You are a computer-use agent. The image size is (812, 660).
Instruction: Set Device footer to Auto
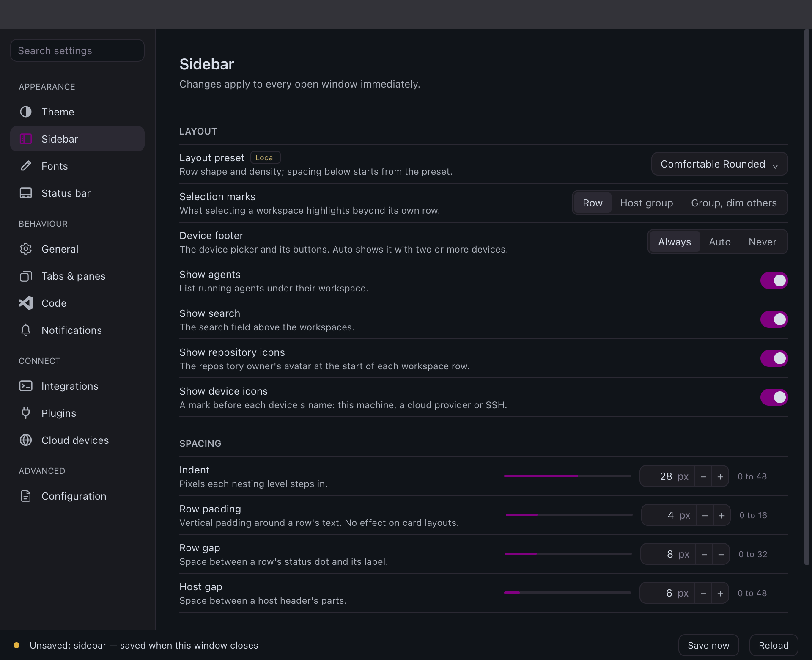(x=720, y=242)
